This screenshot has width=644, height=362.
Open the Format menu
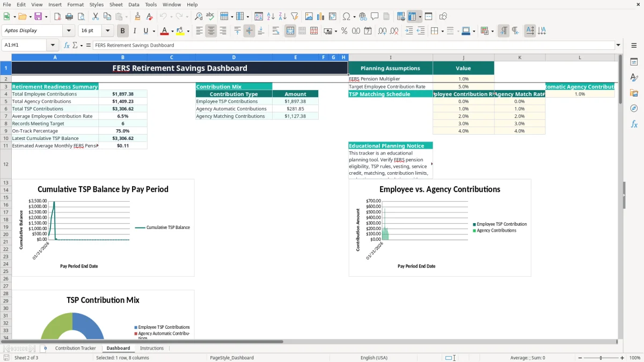[75, 4]
